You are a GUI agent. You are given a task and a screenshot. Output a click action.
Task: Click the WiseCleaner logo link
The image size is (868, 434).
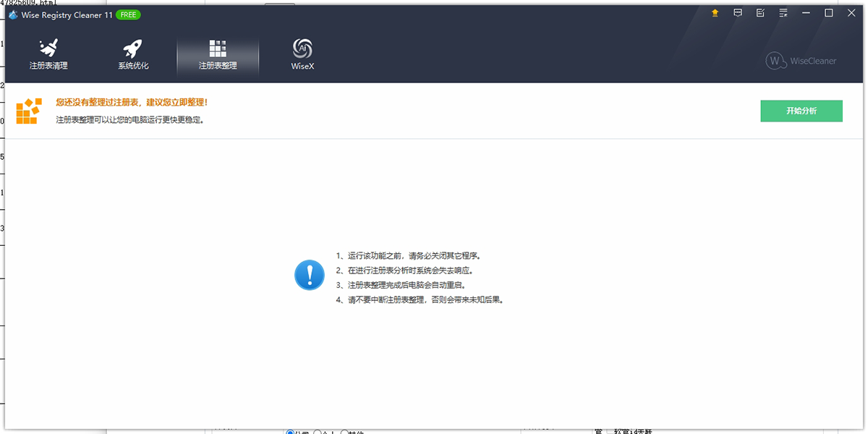(801, 61)
